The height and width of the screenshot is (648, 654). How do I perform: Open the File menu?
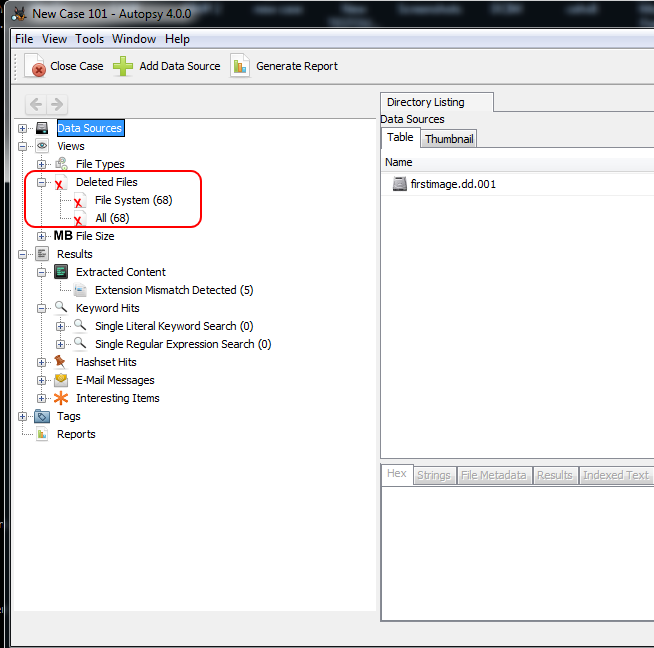24,39
